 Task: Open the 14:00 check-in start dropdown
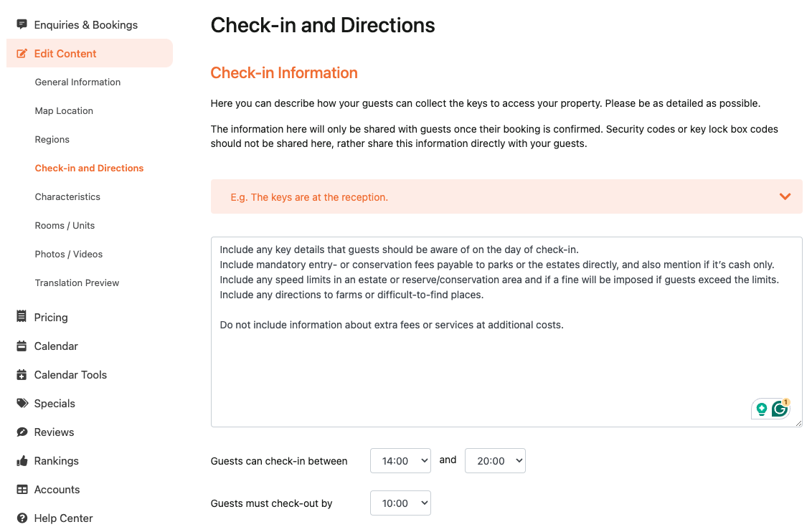(x=400, y=461)
